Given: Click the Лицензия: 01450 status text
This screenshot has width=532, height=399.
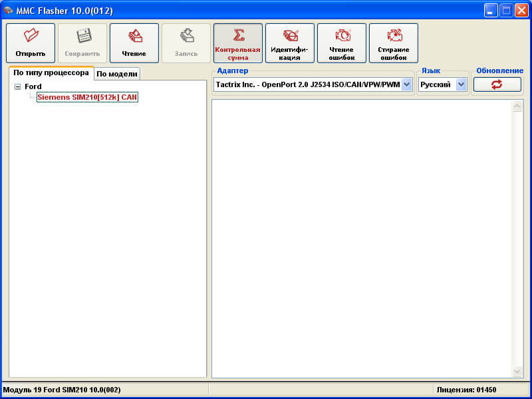Looking at the screenshot, I should (467, 390).
